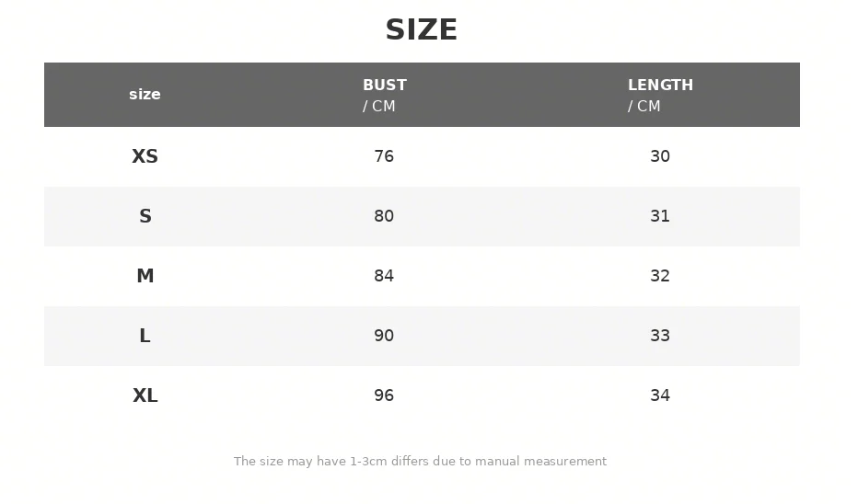Click the manual measurement disclaimer text

coord(420,462)
